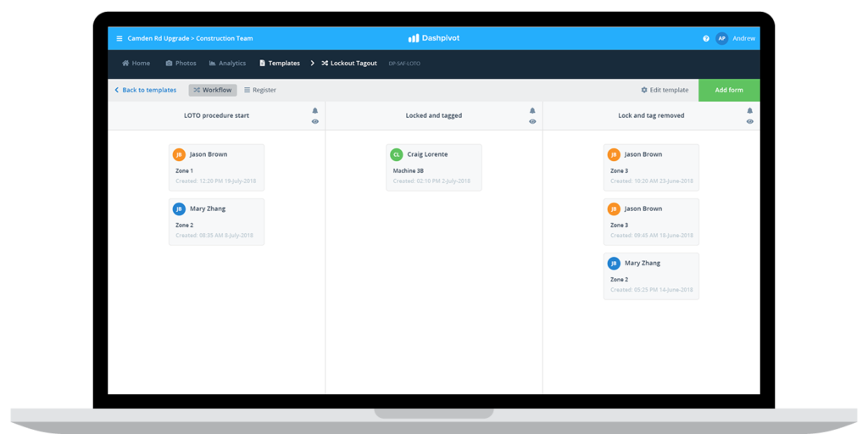The height and width of the screenshot is (434, 868).
Task: Open Jason Brown's card created 18-June-2018
Action: coord(652,222)
